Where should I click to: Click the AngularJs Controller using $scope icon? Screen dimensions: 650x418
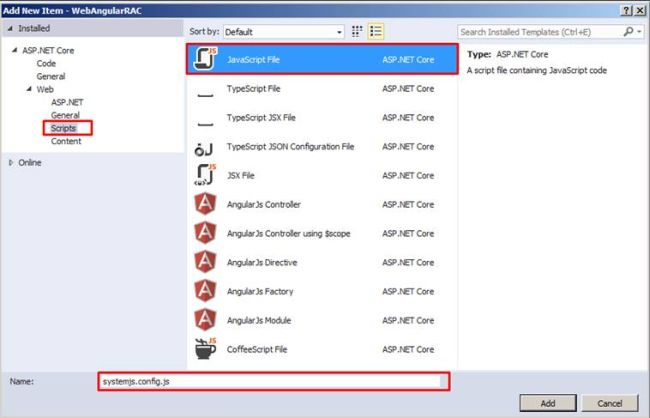coord(205,233)
